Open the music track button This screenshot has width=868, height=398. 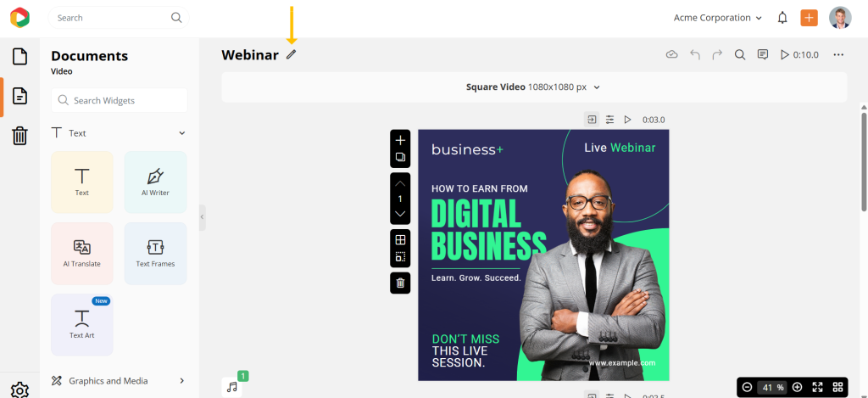[232, 386]
